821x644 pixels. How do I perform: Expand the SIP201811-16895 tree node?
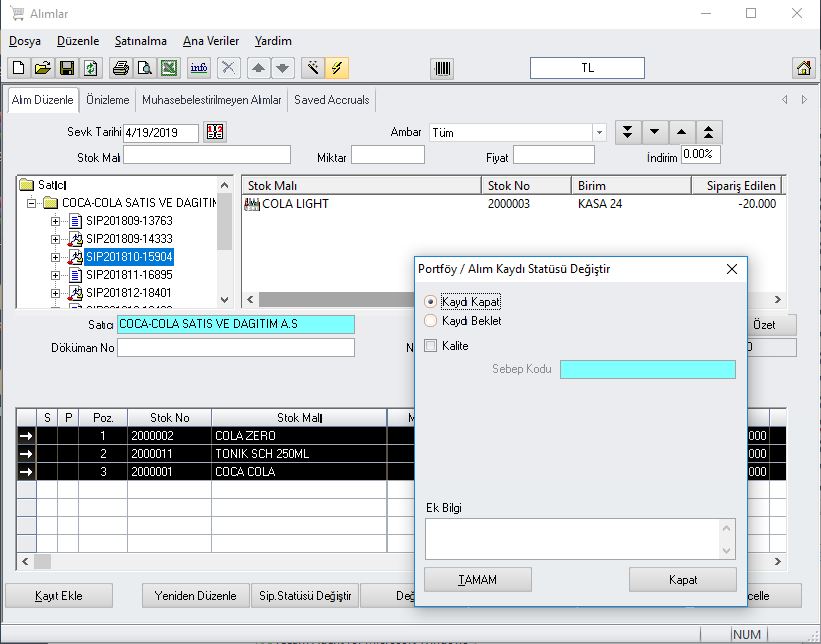pos(55,275)
